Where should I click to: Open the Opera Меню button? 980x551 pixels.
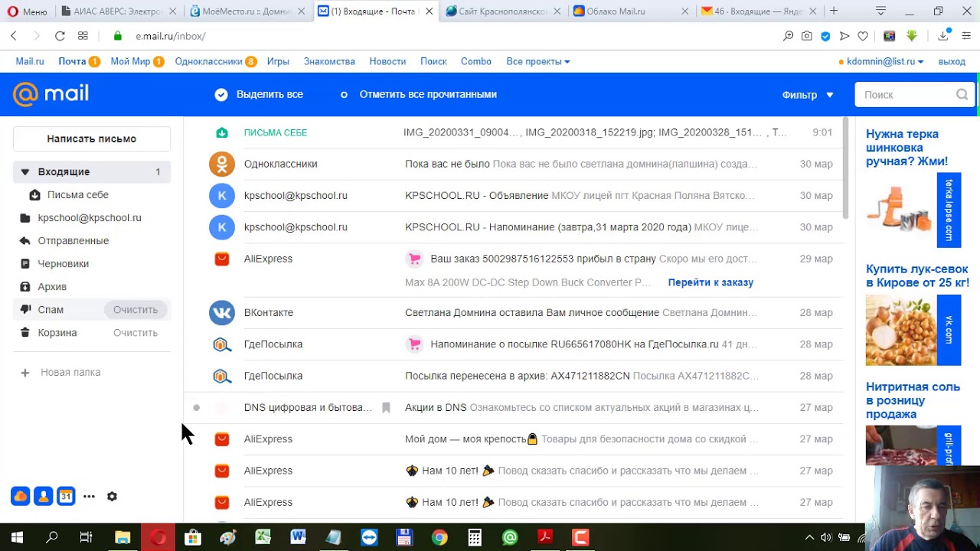[28, 11]
